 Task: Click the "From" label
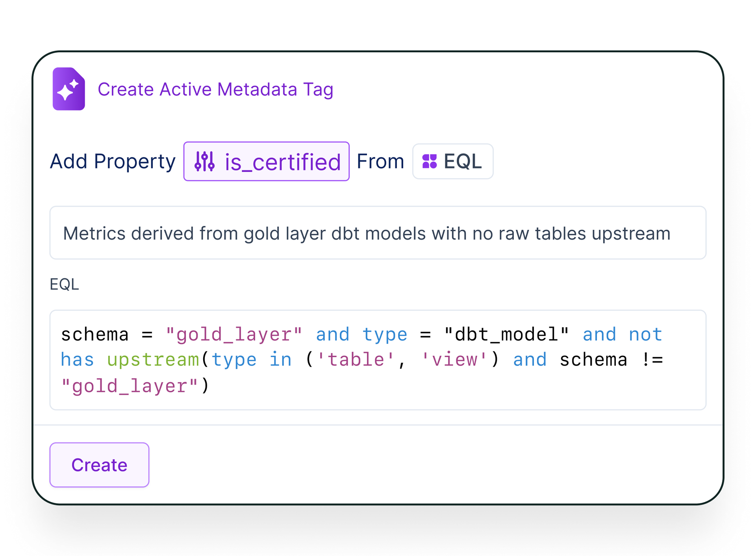point(380,161)
